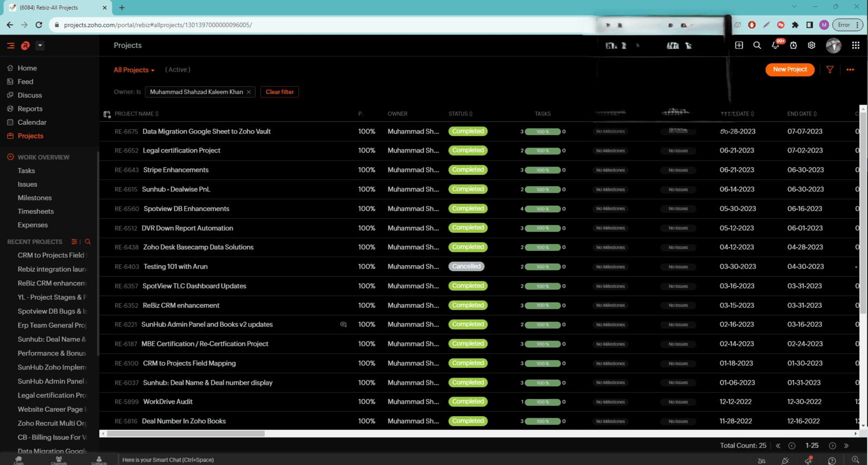Go to the next page of results
Viewport: 868px width, 465px height.
tap(832, 445)
